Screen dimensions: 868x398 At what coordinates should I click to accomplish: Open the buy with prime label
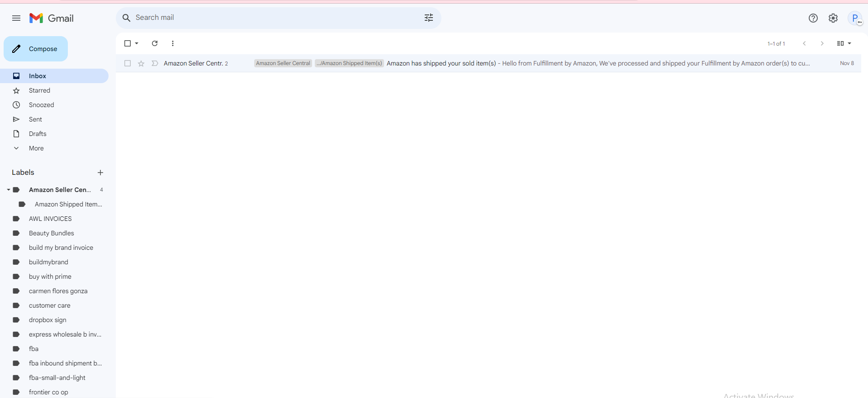point(50,276)
